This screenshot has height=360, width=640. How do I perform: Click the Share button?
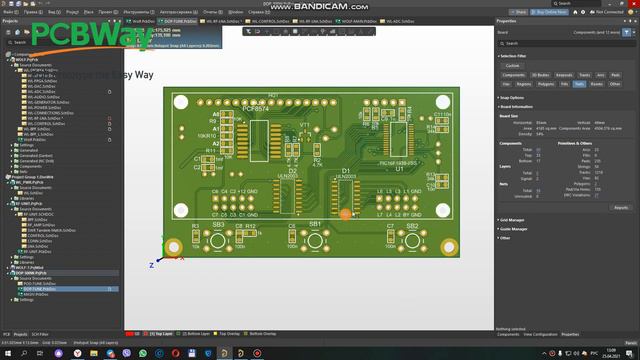(x=518, y=12)
